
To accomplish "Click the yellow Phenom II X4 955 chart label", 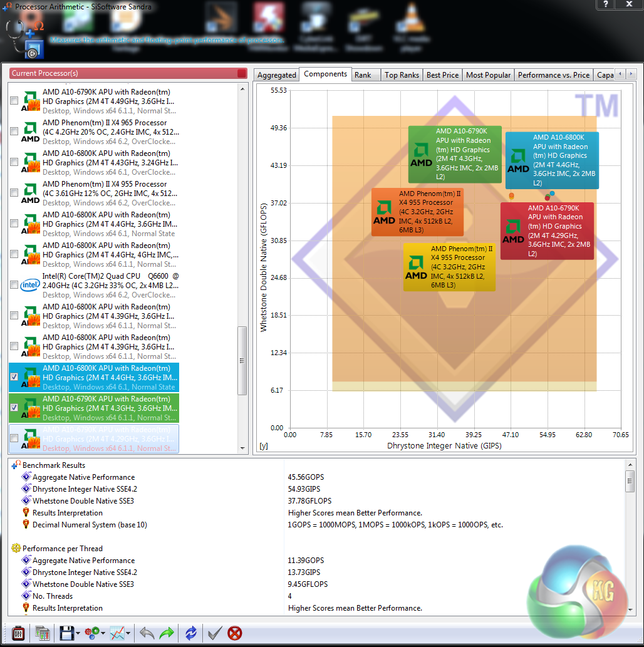I will (x=449, y=267).
